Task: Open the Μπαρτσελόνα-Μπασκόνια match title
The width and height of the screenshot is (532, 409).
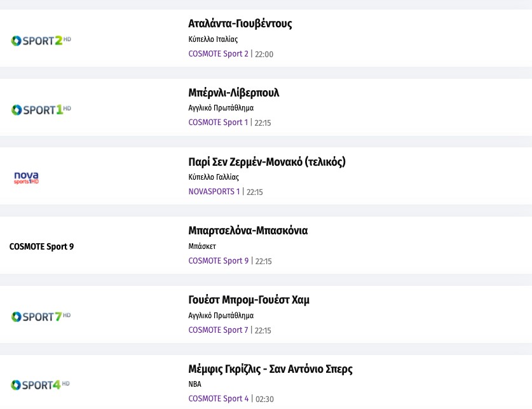Action: [x=248, y=231]
